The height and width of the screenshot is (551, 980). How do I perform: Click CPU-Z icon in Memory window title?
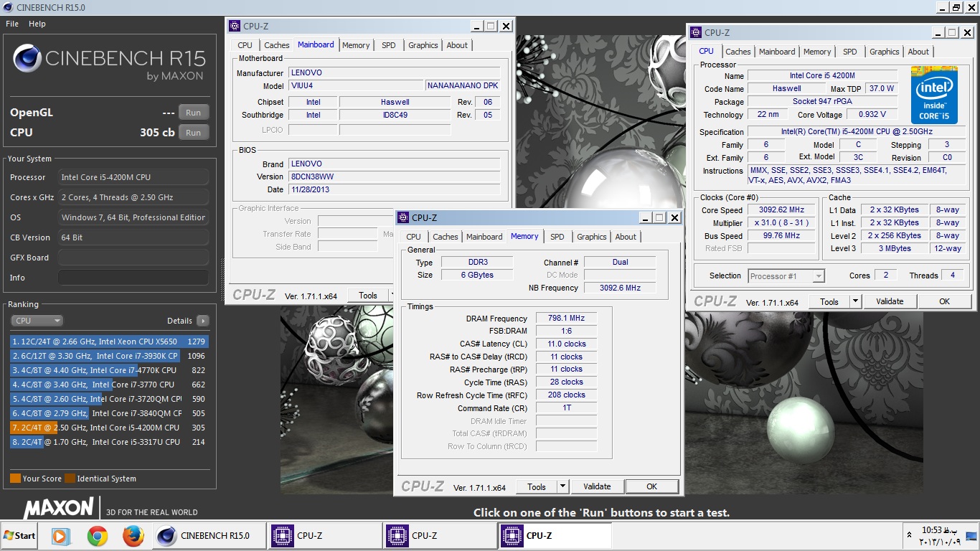[x=403, y=217]
